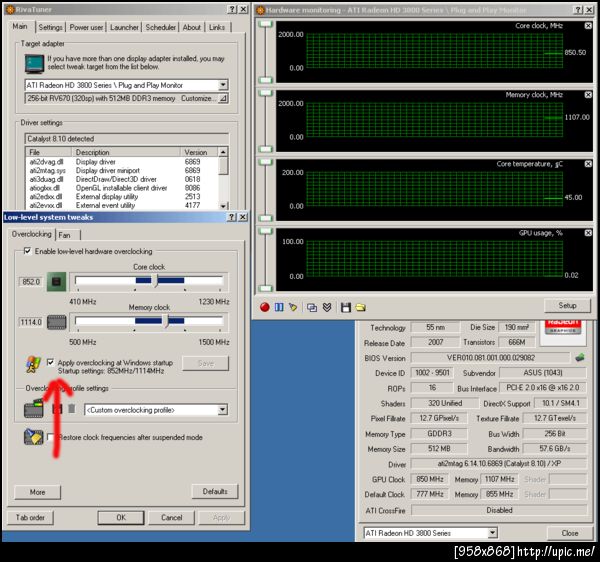Open help in Low-level system tweaks title bar
The height and width of the screenshot is (562, 600).
(x=232, y=217)
